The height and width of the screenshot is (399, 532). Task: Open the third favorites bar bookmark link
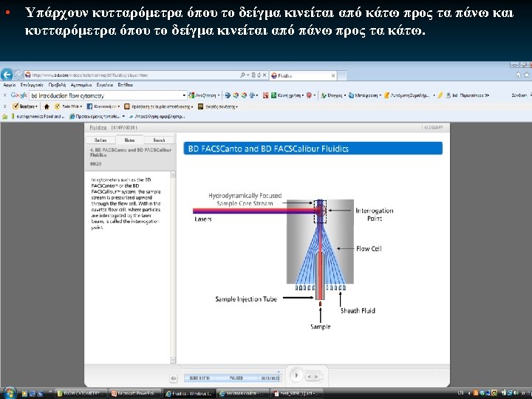157,117
